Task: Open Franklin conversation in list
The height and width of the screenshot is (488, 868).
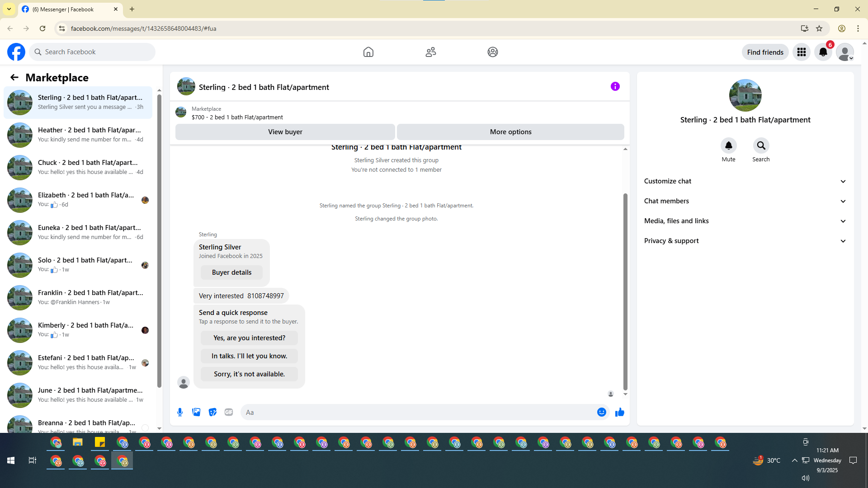Action: 78,298
